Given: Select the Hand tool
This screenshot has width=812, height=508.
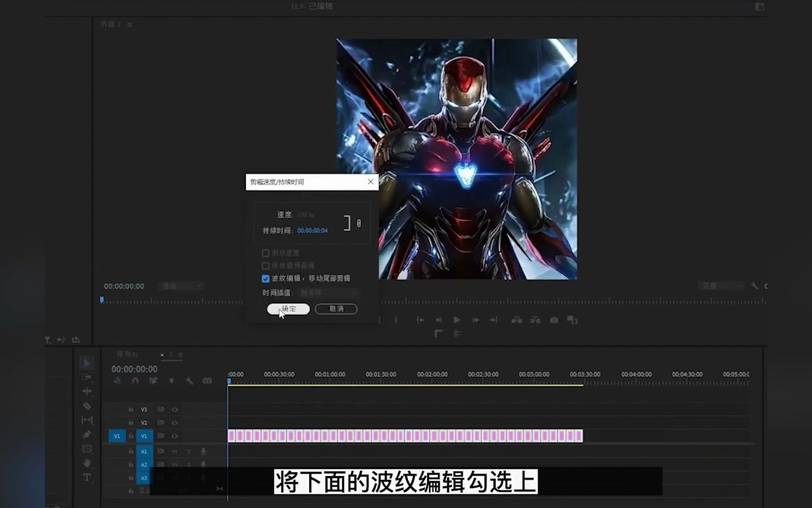Looking at the screenshot, I should (x=87, y=463).
